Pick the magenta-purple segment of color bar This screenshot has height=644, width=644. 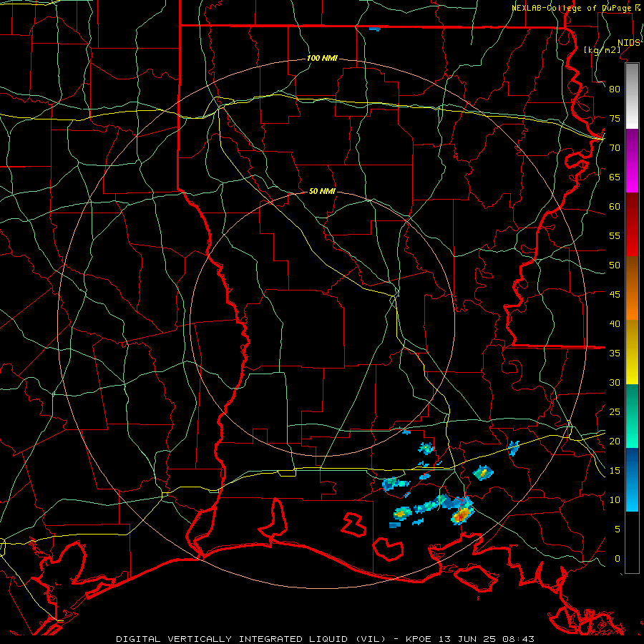(x=632, y=160)
